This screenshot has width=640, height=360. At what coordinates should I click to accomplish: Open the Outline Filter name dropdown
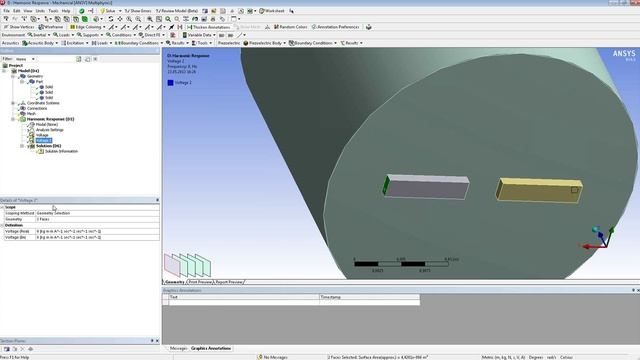coord(25,59)
